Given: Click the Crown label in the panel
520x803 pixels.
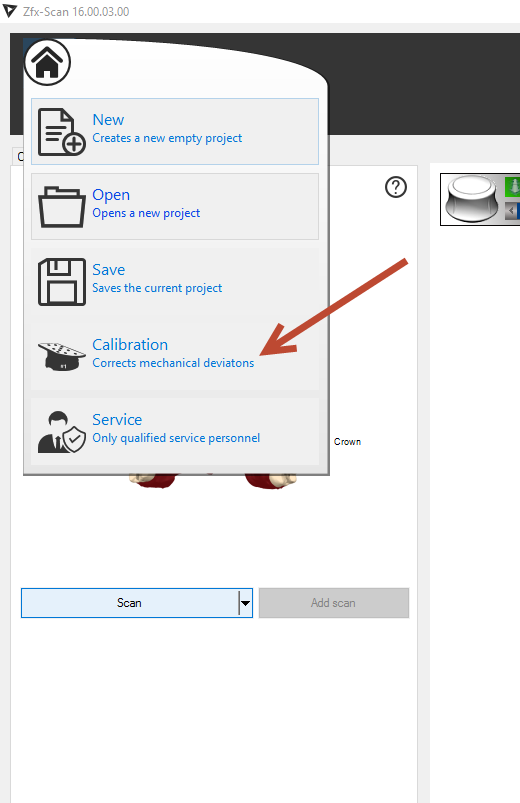Looking at the screenshot, I should tap(347, 441).
